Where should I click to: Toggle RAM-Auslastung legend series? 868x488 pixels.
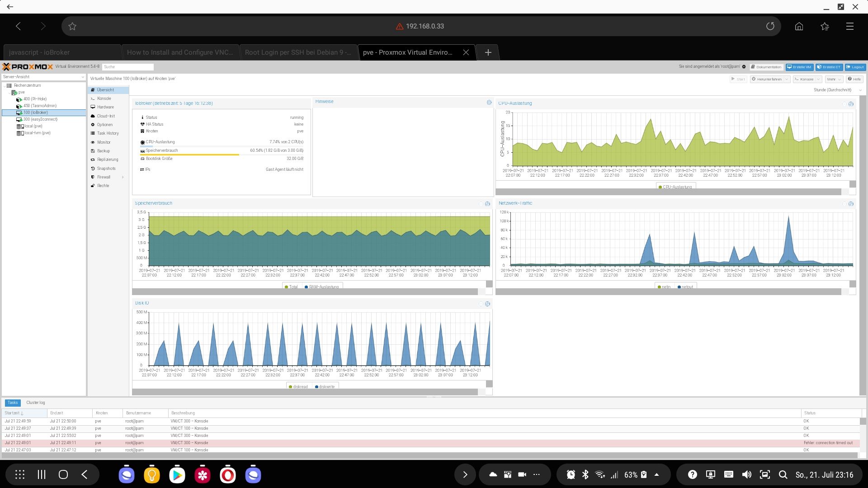click(x=321, y=286)
